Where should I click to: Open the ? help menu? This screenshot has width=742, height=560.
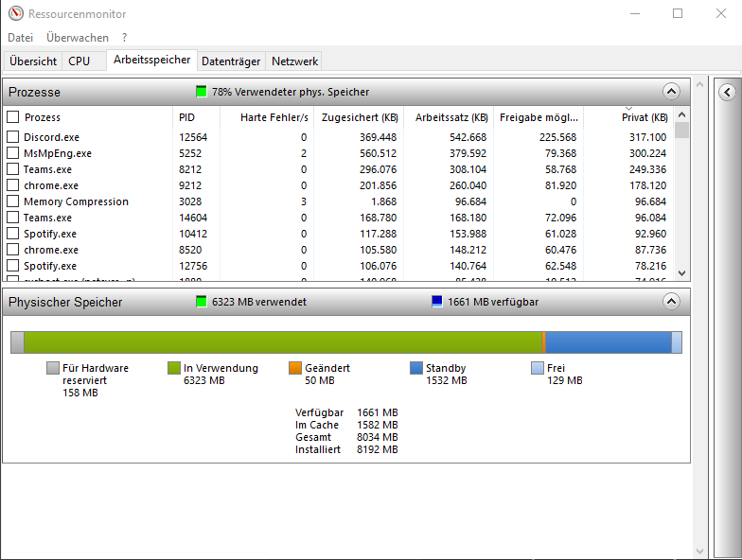(125, 38)
